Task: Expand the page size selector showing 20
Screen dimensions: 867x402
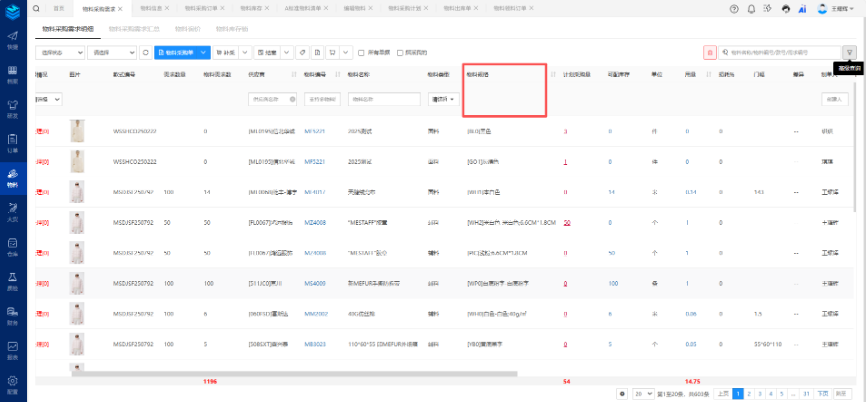Action: 639,394
